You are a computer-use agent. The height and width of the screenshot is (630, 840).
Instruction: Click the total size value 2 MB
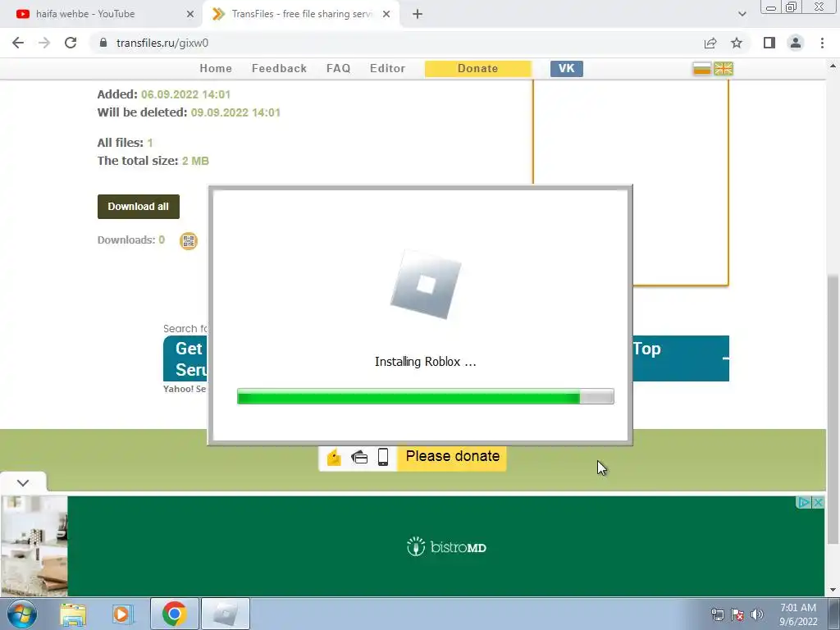click(195, 161)
